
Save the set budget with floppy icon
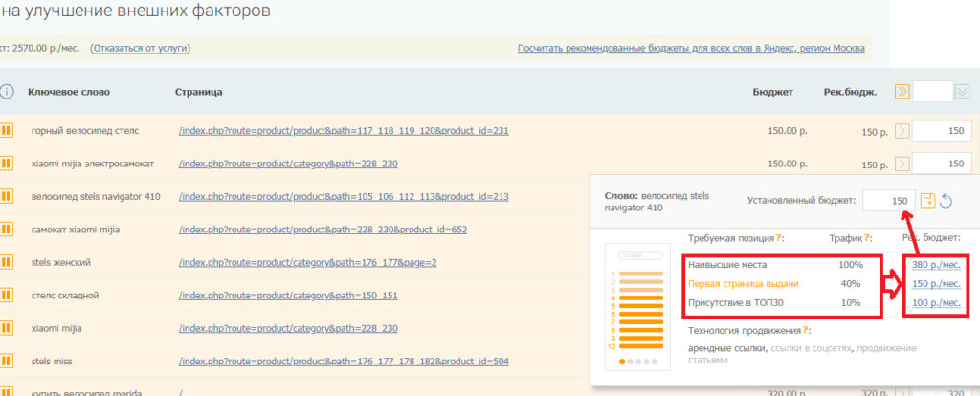click(928, 201)
